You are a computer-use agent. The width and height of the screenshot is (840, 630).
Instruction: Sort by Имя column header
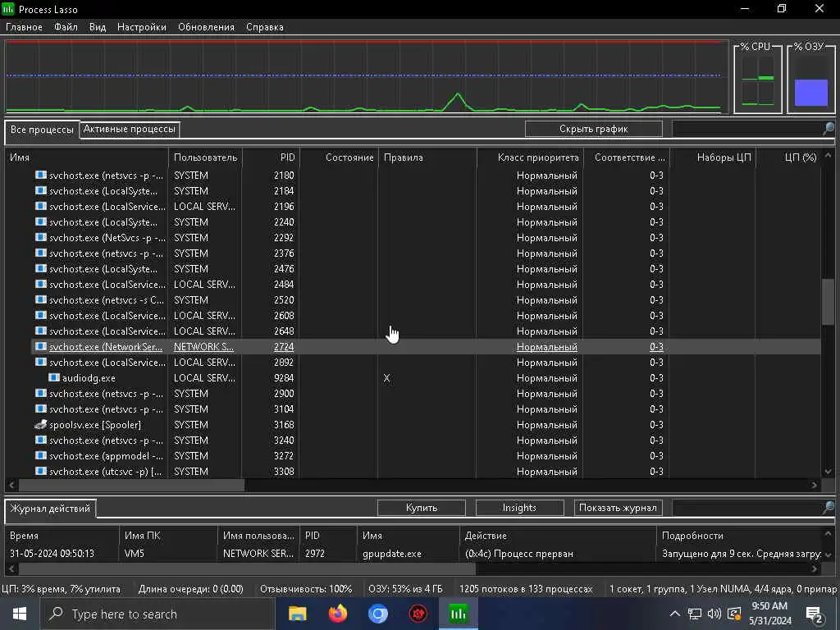pyautogui.click(x=87, y=157)
